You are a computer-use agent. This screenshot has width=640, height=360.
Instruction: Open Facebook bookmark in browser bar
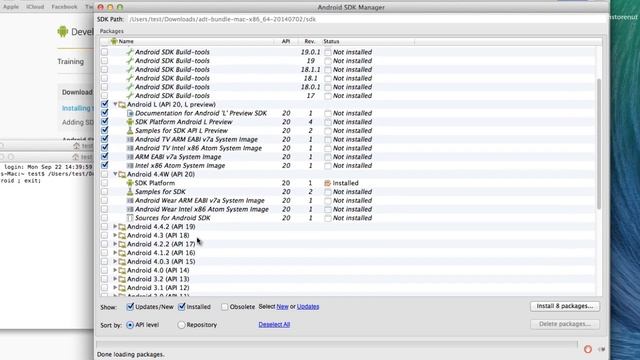(64, 7)
